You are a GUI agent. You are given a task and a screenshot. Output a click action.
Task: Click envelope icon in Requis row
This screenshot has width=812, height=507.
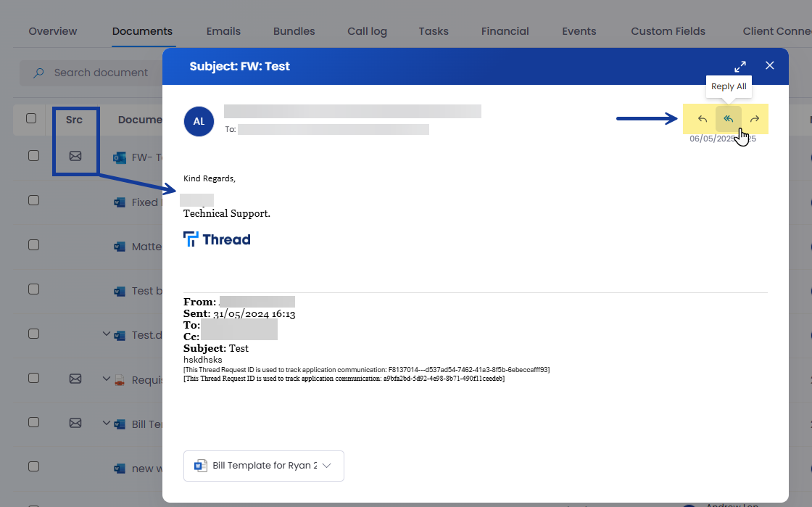[75, 379]
